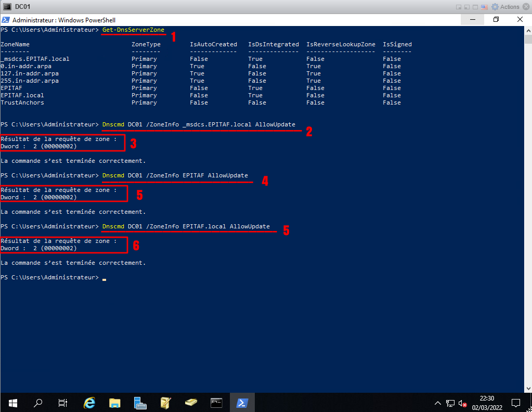Open the Actions menu of the DC01 console
Viewport: 532px width, 412px height.
(x=505, y=7)
